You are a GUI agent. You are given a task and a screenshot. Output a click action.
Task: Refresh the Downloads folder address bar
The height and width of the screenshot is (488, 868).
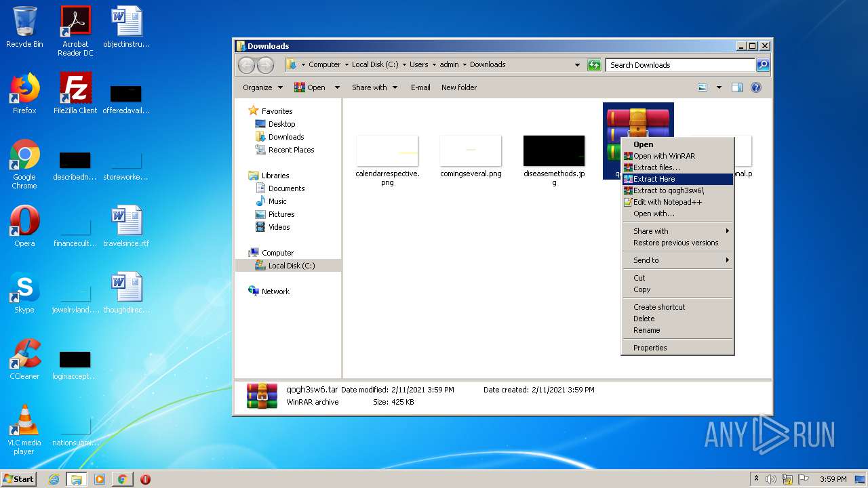(x=594, y=65)
